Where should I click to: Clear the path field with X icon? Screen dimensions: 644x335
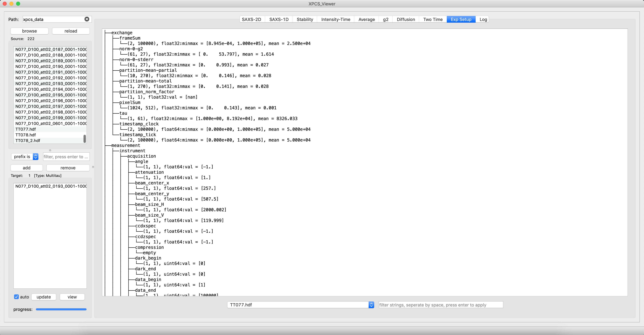(x=87, y=19)
